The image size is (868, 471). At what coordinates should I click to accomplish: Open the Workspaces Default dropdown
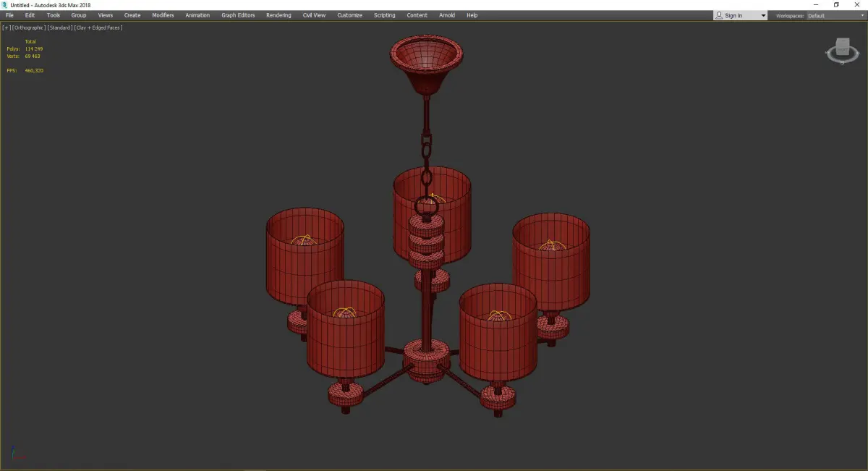[x=835, y=15]
